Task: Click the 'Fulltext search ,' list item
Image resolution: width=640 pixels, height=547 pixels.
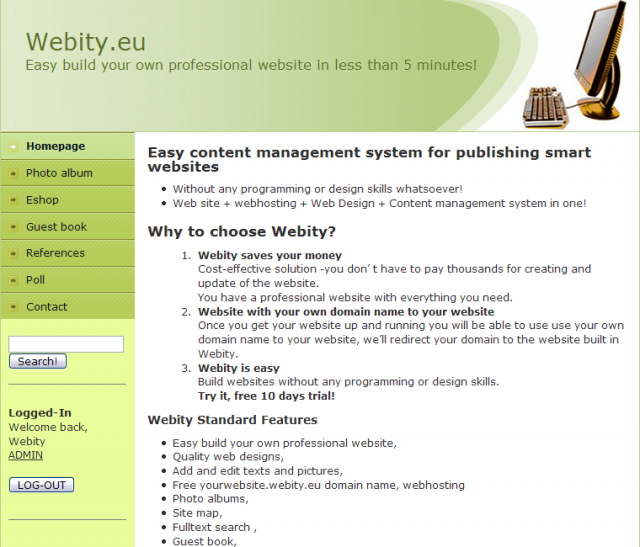Action: click(214, 527)
